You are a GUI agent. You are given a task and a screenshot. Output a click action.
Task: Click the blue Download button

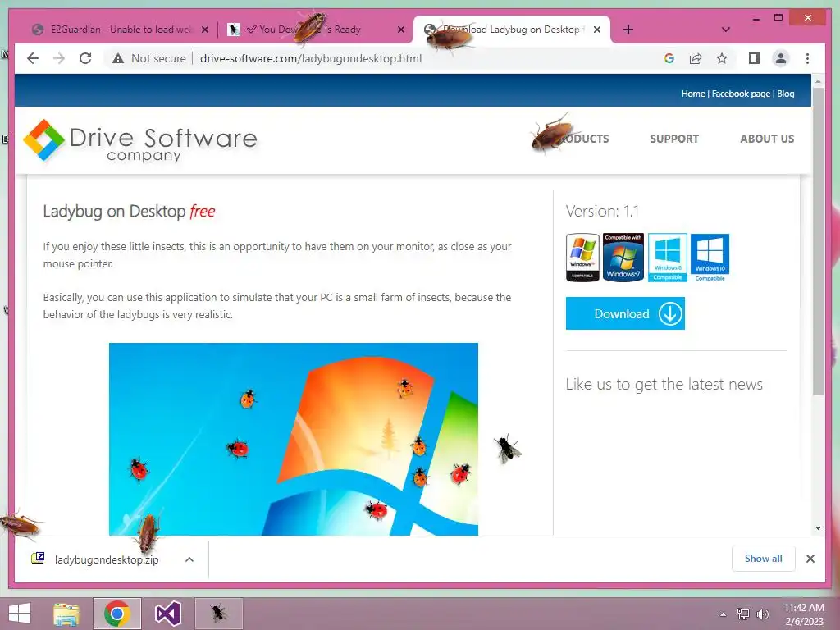point(625,314)
